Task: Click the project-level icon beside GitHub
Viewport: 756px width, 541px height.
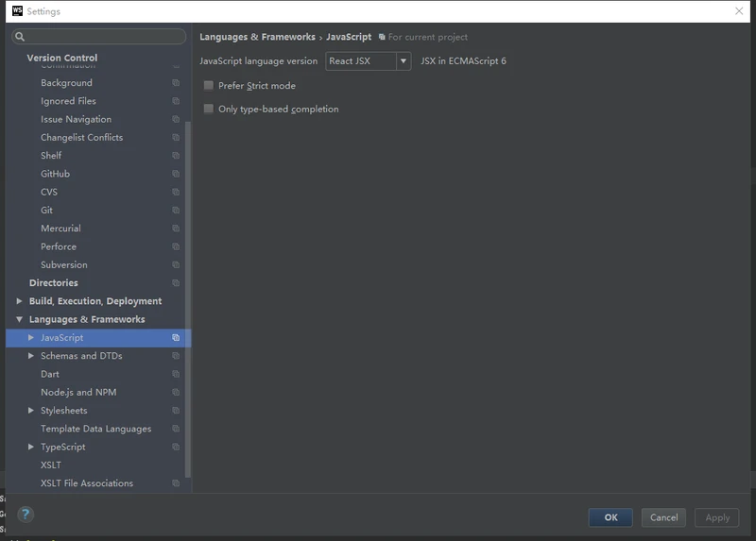Action: pyautogui.click(x=176, y=174)
